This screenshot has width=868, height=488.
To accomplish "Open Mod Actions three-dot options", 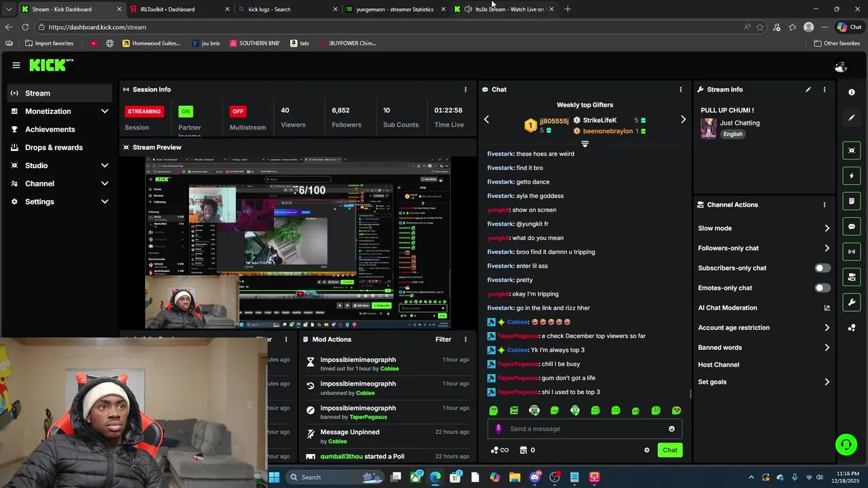I will coord(465,340).
